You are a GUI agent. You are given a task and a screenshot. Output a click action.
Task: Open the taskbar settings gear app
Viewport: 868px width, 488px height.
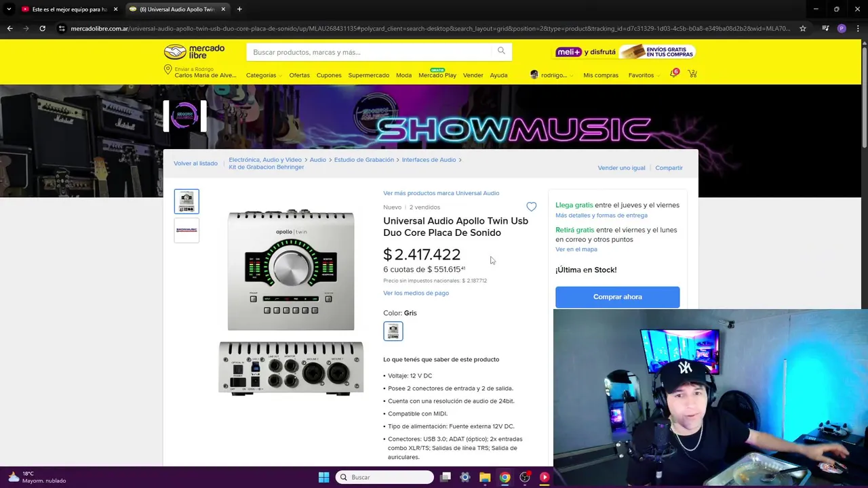(465, 477)
